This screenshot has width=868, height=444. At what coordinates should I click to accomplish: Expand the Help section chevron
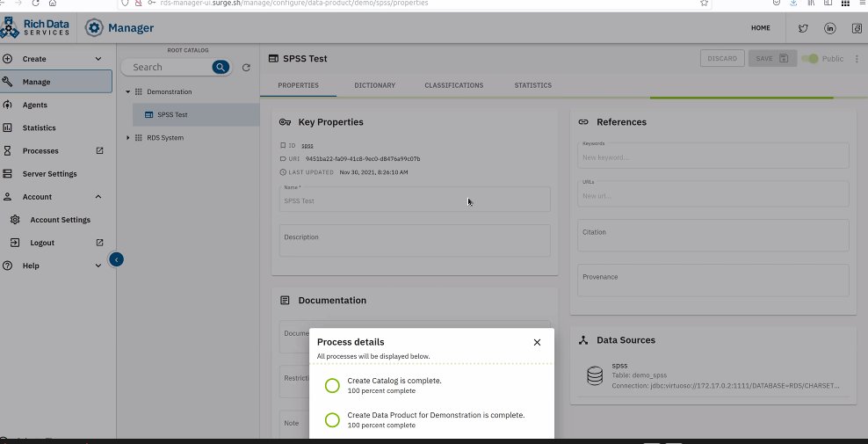coord(98,266)
